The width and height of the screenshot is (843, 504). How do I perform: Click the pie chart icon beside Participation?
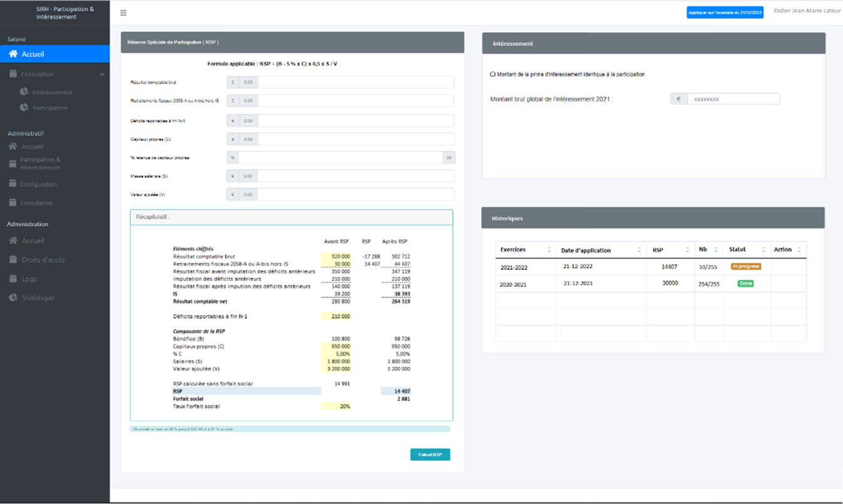tap(24, 108)
